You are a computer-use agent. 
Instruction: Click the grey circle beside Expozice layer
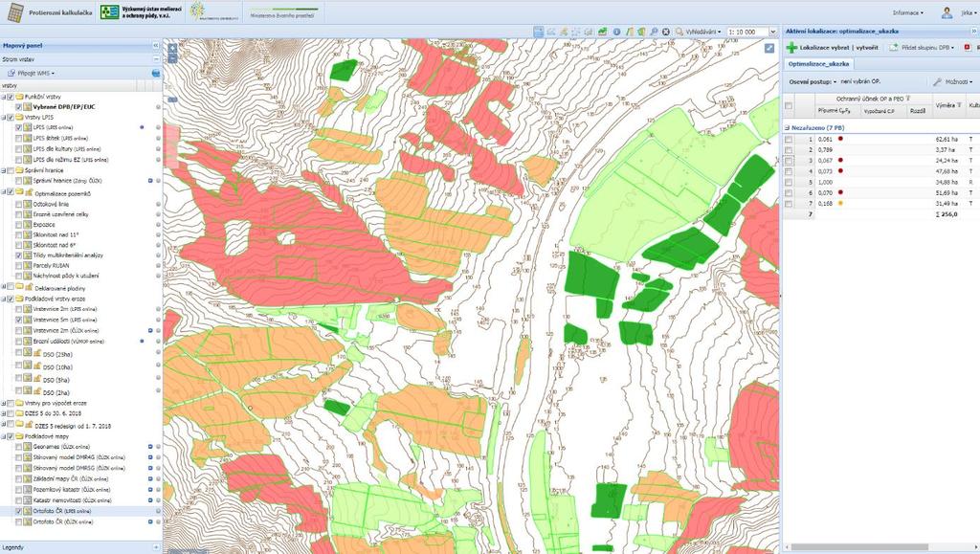pyautogui.click(x=158, y=225)
